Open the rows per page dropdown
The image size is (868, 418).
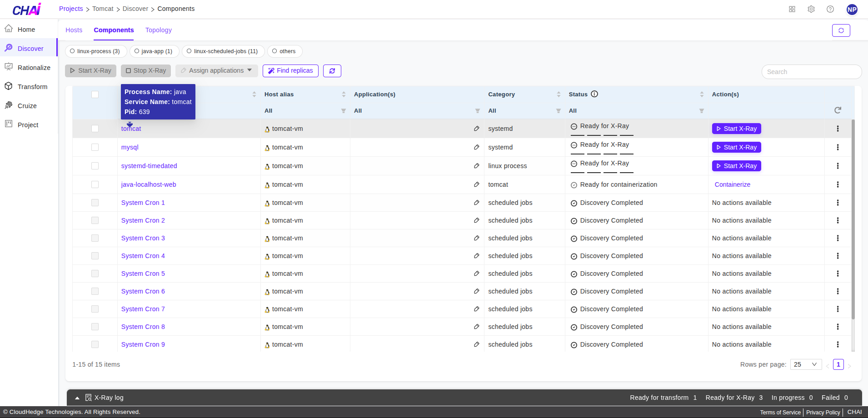point(806,364)
